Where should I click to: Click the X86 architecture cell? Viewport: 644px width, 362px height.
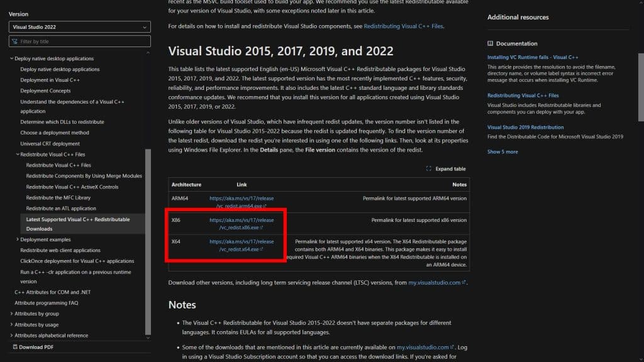(x=176, y=220)
